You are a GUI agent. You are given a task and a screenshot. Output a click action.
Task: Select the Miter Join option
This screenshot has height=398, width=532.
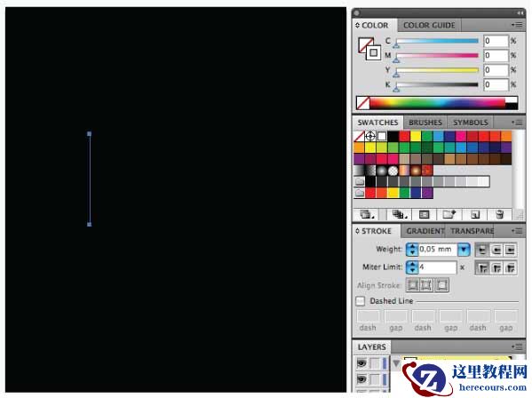481,268
